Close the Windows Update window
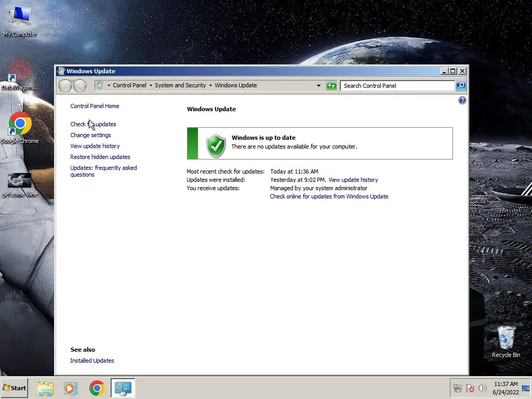The height and width of the screenshot is (399, 532). pos(462,71)
